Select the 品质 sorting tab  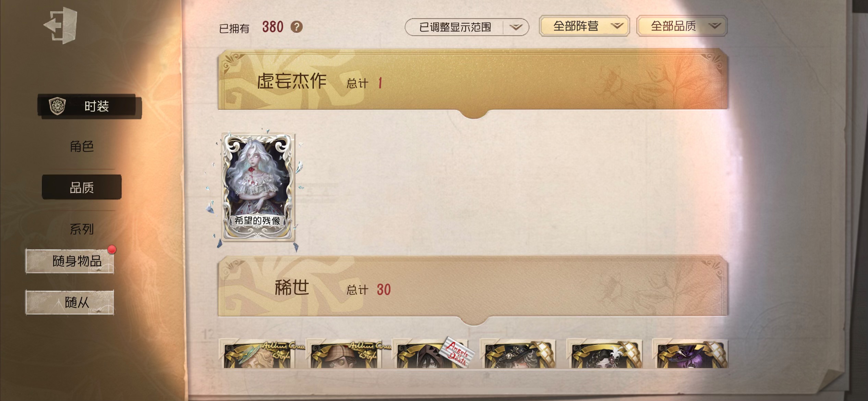[x=82, y=187]
